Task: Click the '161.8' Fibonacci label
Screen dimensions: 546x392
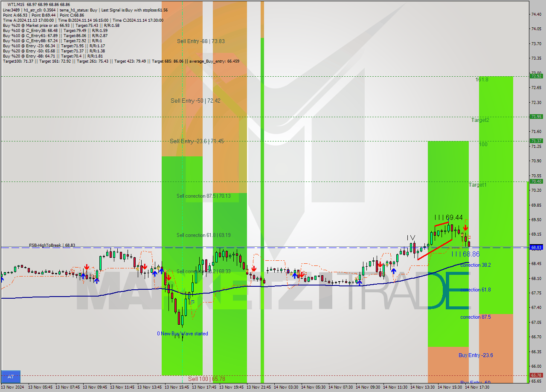Action: [x=482, y=80]
